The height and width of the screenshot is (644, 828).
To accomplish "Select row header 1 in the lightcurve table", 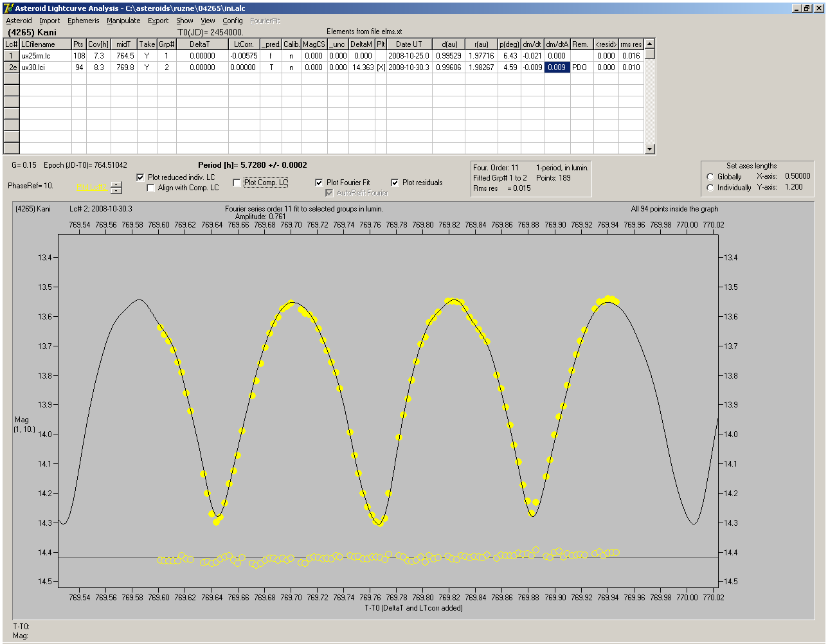I will [11, 56].
